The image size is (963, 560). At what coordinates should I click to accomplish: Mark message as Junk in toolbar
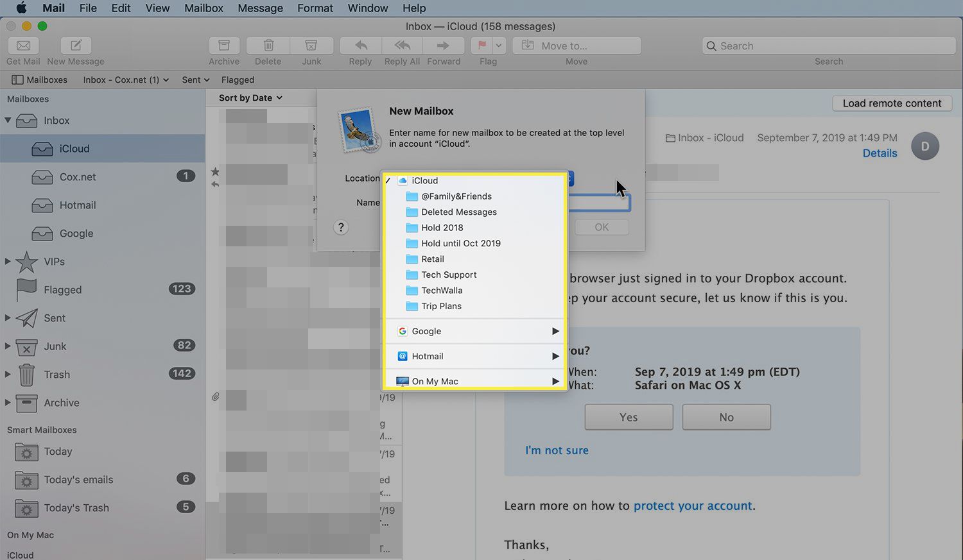[311, 46]
